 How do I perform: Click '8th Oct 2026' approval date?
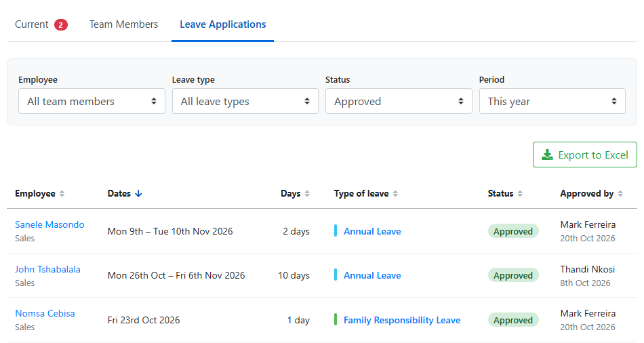point(585,283)
